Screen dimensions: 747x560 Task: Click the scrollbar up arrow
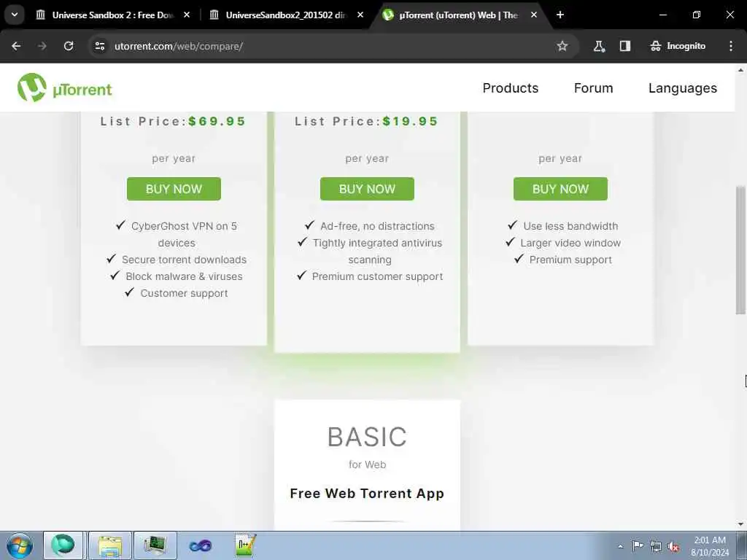pos(740,70)
